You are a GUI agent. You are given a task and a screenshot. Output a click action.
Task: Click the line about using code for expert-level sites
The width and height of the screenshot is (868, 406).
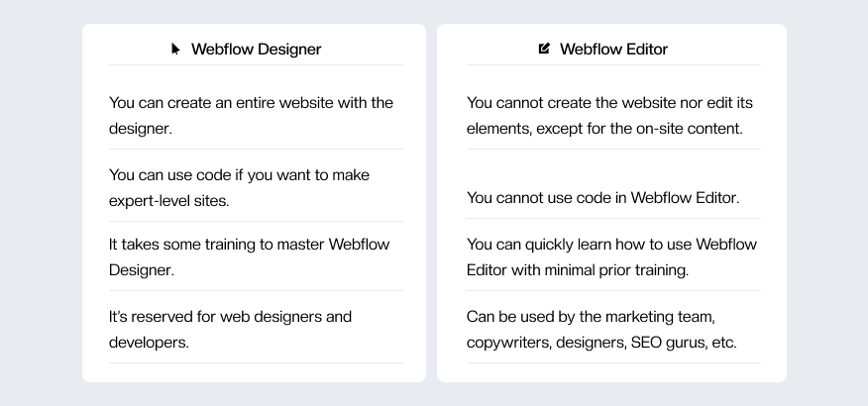pyautogui.click(x=239, y=188)
